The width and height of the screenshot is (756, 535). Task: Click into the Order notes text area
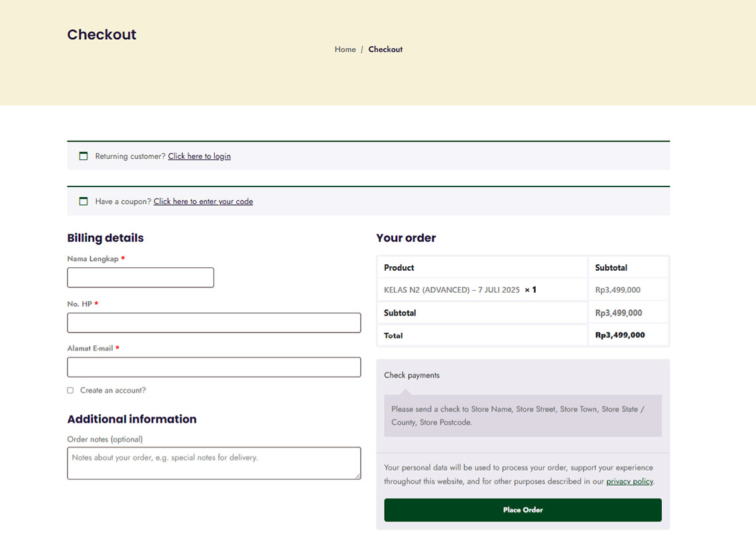(x=214, y=463)
